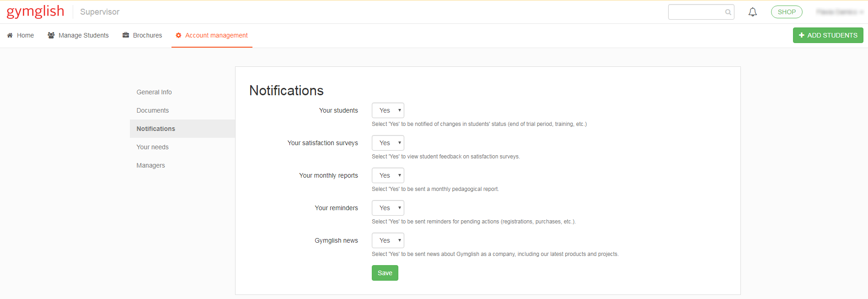The image size is (868, 299).
Task: Expand the Your monthly reports dropdown
Action: 388,175
